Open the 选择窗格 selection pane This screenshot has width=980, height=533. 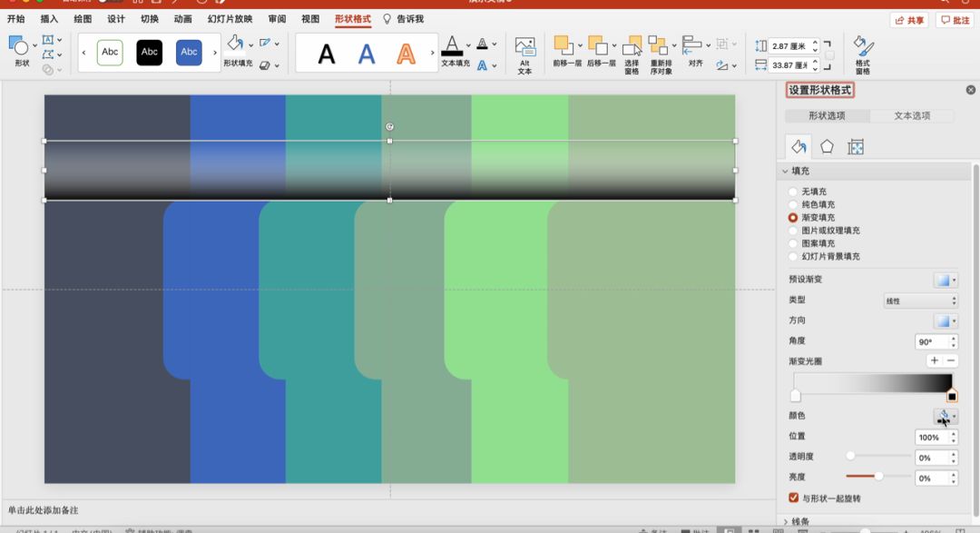pos(632,55)
